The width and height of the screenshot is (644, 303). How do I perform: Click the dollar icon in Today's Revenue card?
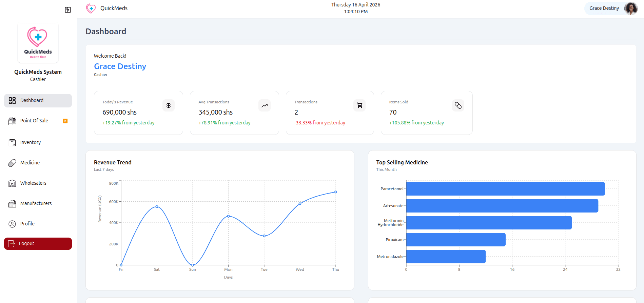pyautogui.click(x=169, y=105)
